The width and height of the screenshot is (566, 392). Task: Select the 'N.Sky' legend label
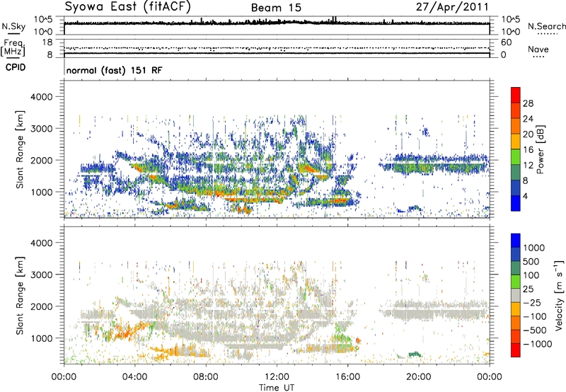[x=13, y=26]
